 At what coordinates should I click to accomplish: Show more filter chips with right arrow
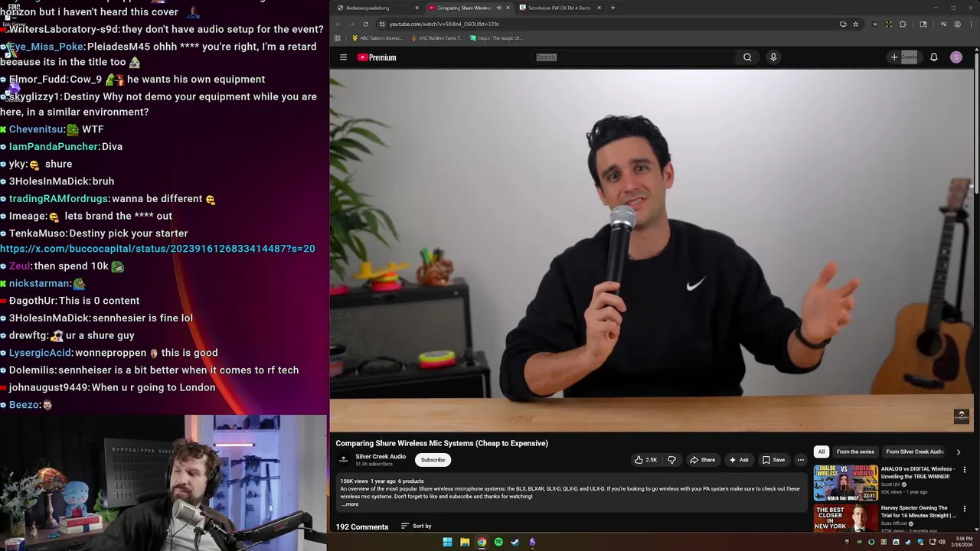pos(958,452)
